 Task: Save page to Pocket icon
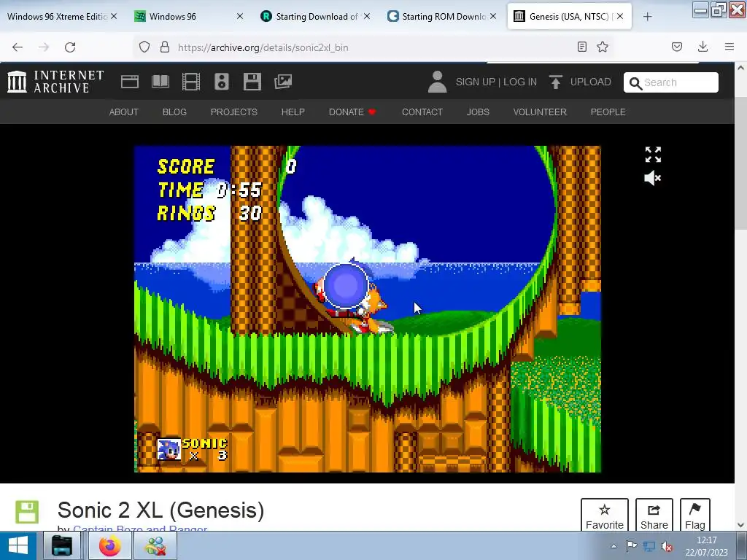point(677,47)
